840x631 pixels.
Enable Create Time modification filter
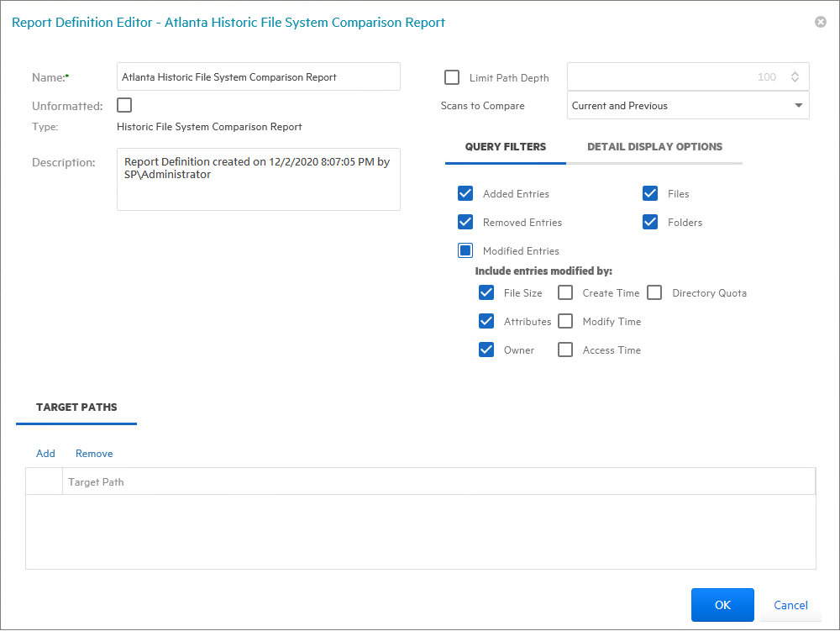[x=566, y=293]
